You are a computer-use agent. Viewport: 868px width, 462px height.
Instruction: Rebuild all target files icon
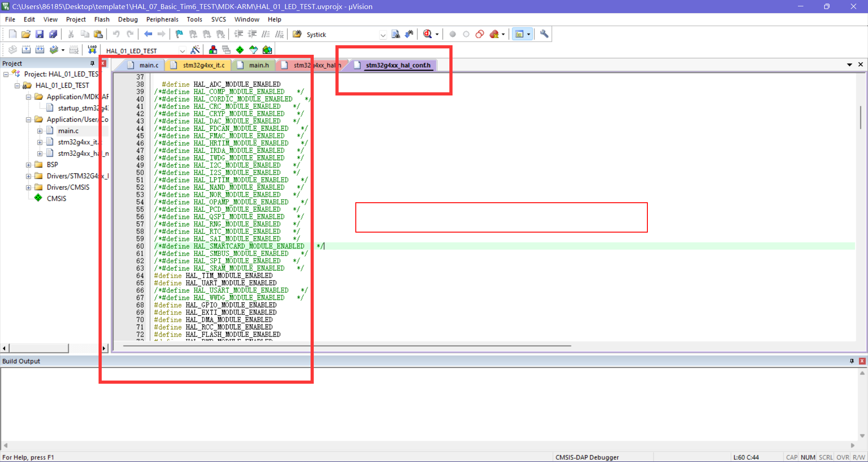click(x=40, y=50)
